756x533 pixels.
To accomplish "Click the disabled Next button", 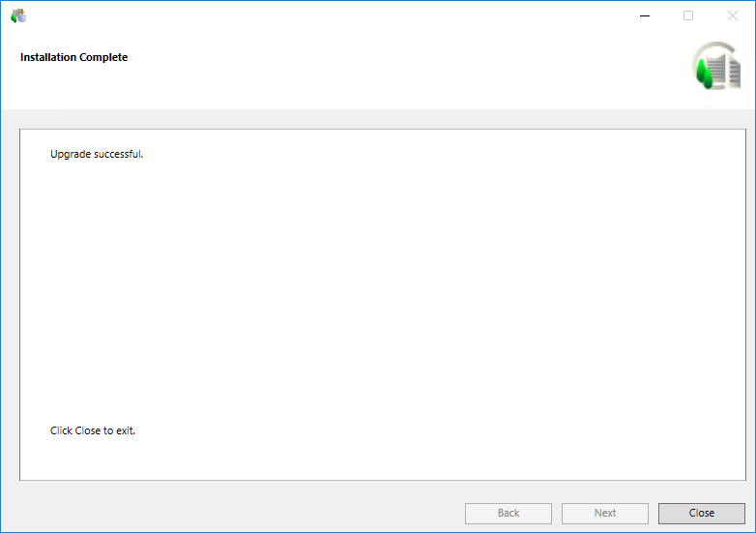I will pos(605,513).
